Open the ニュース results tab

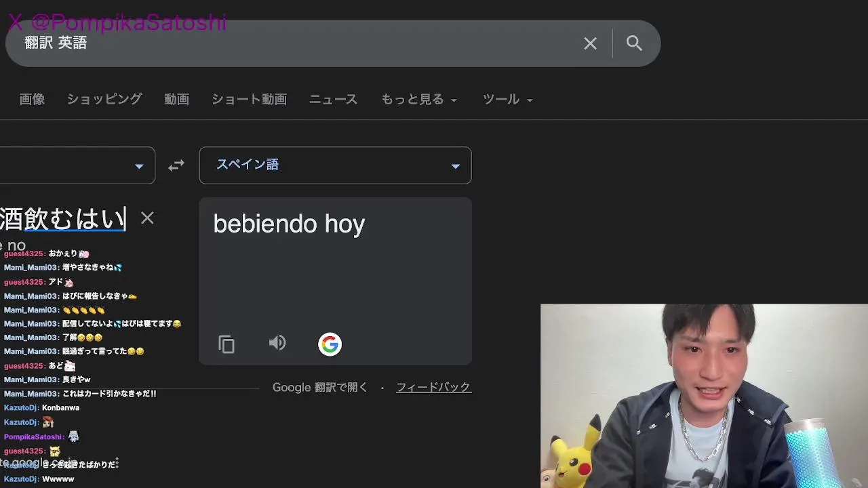coord(333,99)
